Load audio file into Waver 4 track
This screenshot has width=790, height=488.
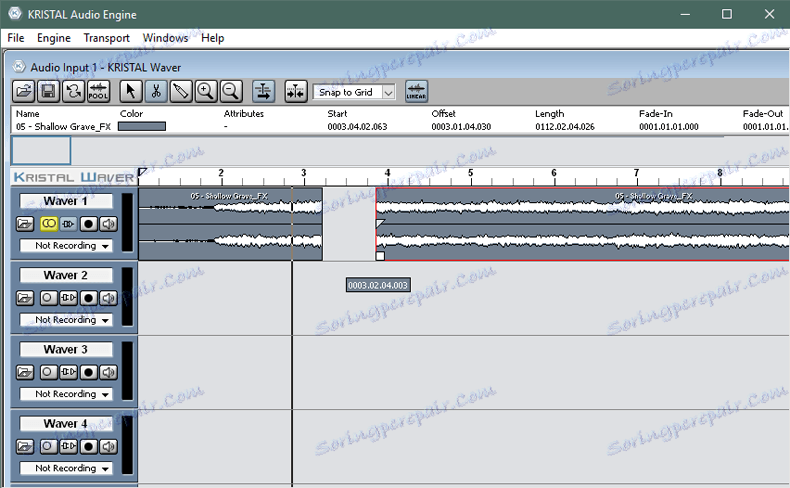click(x=25, y=446)
